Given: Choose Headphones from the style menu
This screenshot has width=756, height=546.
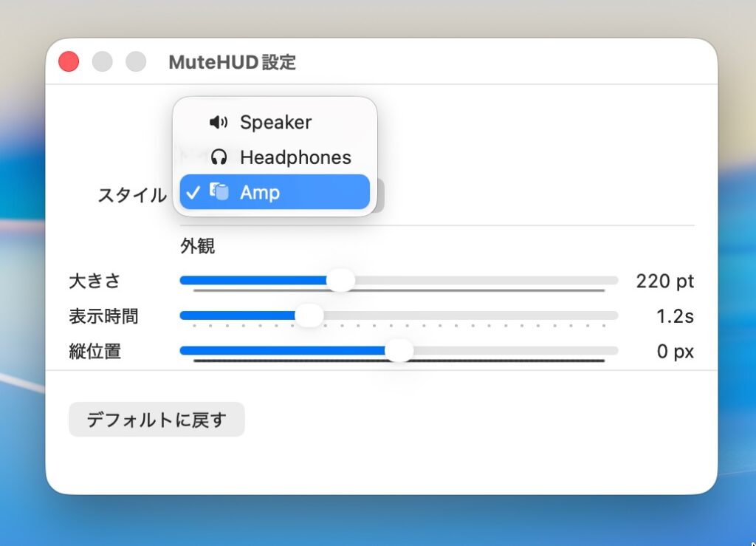Looking at the screenshot, I should coord(295,157).
